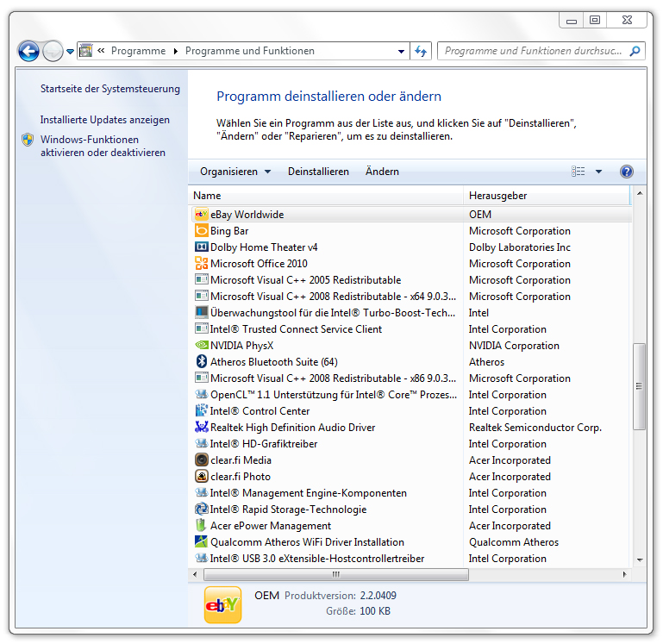This screenshot has height=644, width=663.
Task: Click the Intel Rapid Storage-Technologie icon
Action: 201,510
